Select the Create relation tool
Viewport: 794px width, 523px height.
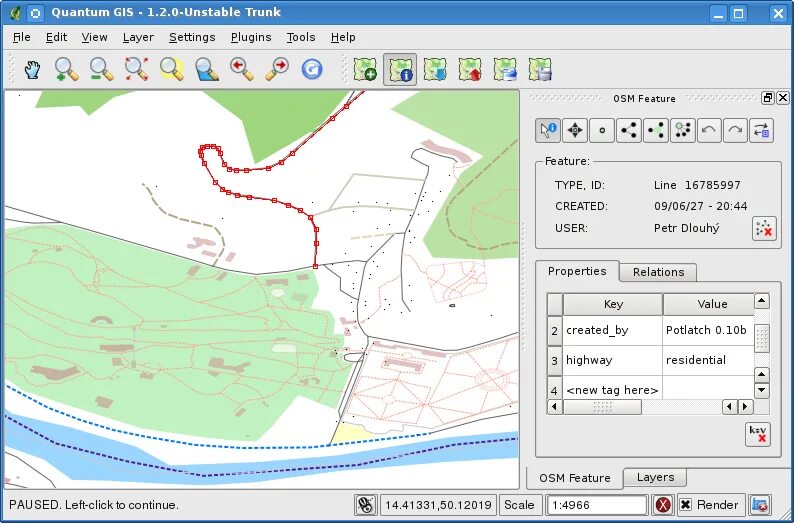click(x=683, y=130)
